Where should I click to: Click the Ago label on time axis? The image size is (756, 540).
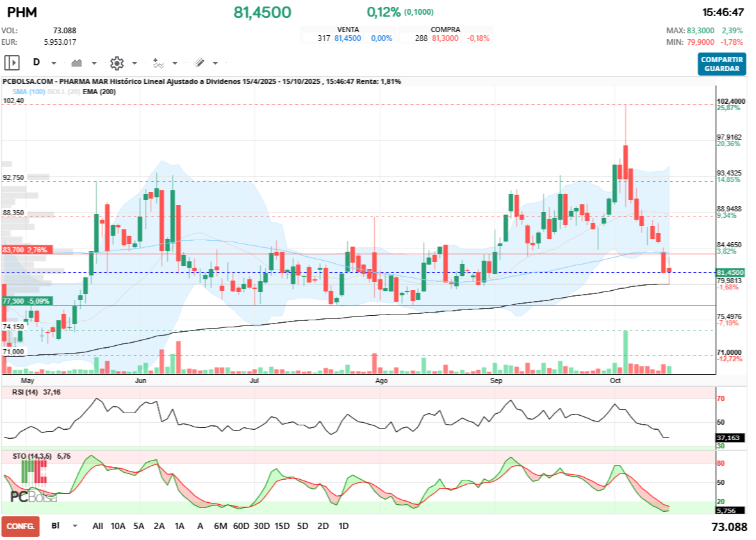(x=381, y=380)
